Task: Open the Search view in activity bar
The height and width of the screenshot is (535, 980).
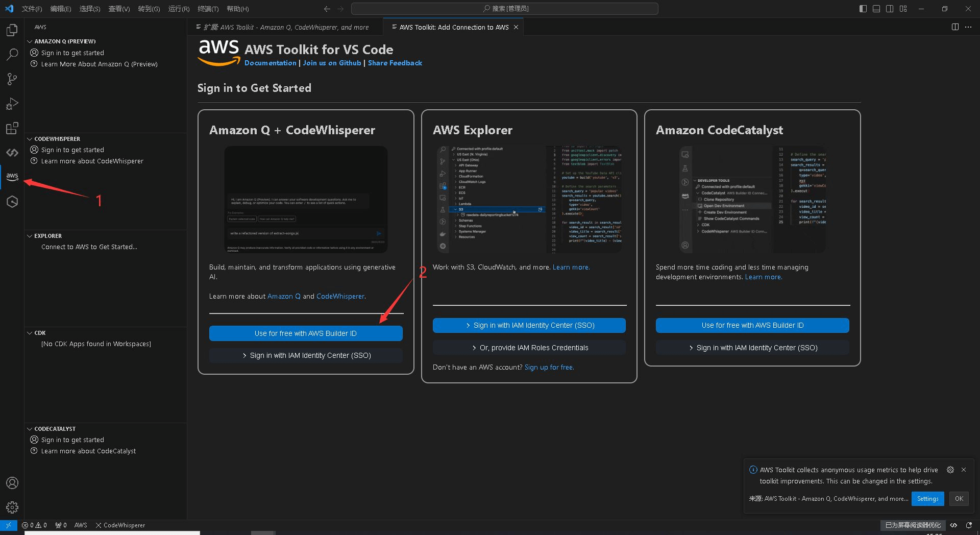Action: click(x=12, y=54)
